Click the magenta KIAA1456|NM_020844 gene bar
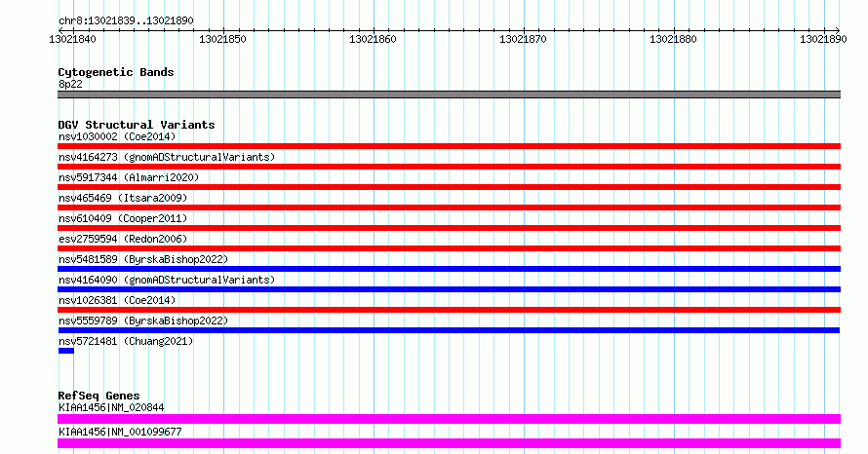This screenshot has width=868, height=454. click(449, 419)
